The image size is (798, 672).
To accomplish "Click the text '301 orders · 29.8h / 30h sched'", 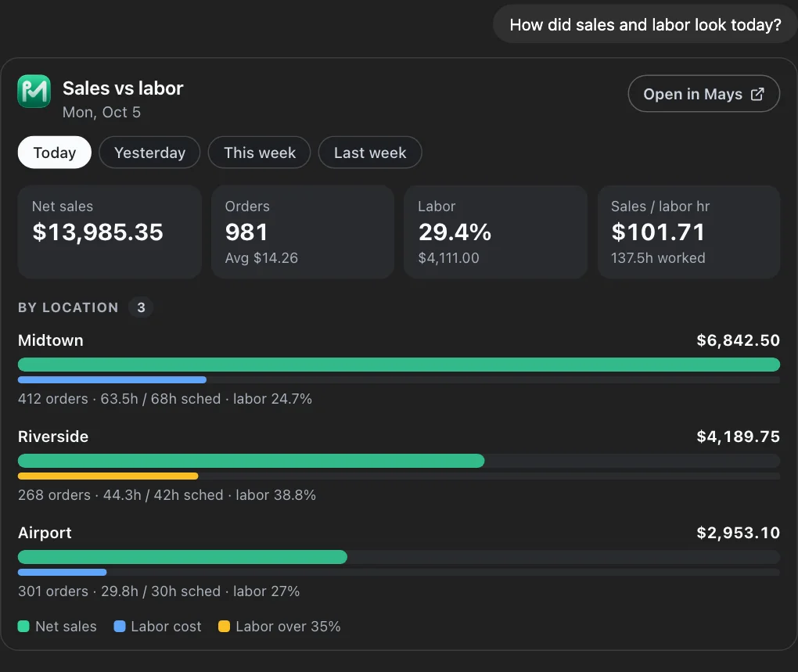I will [x=119, y=591].
